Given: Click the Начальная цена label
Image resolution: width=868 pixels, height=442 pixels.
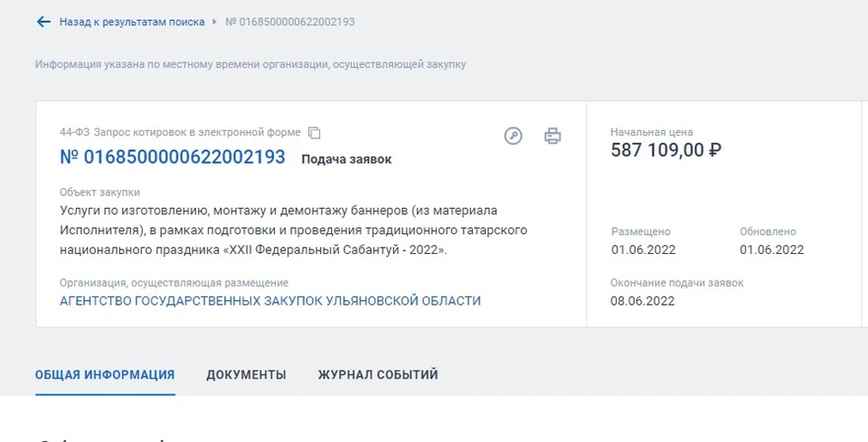Looking at the screenshot, I should click(652, 132).
